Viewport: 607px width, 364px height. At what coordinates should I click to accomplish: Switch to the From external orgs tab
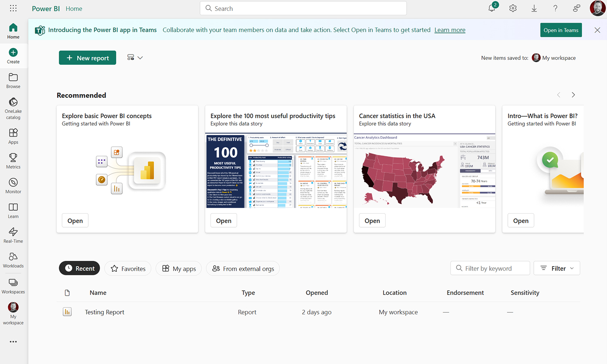coord(243,268)
